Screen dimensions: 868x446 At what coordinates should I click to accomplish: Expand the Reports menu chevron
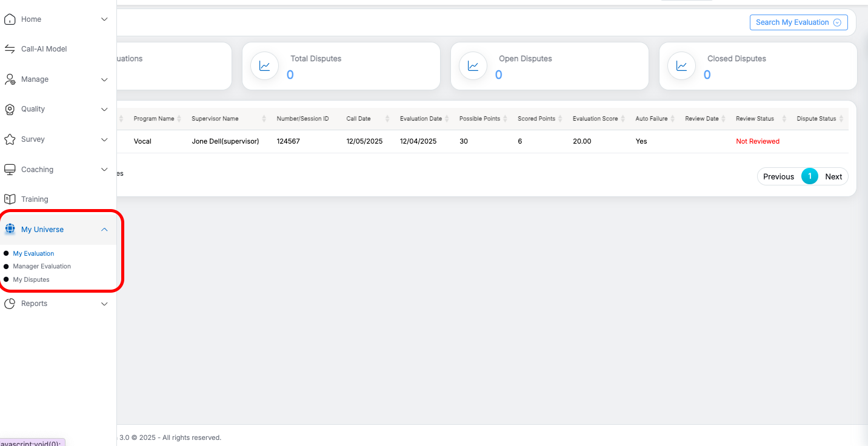click(104, 304)
